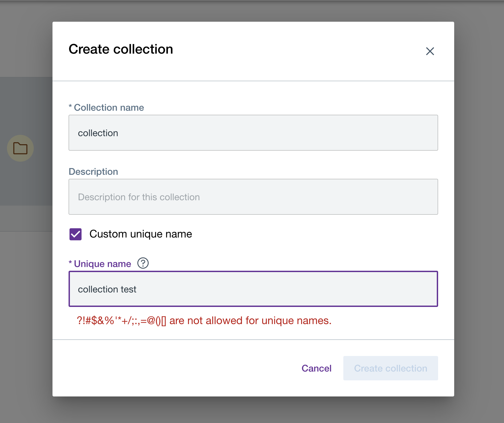The height and width of the screenshot is (423, 504).
Task: Click the word 'collection' in name field
Action: [x=98, y=132]
